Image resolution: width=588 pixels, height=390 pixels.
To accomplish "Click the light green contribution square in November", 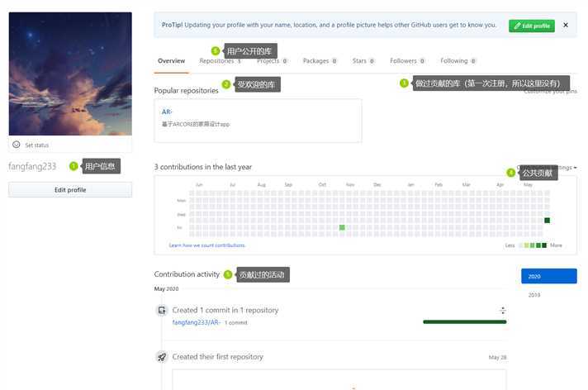I will click(342, 227).
